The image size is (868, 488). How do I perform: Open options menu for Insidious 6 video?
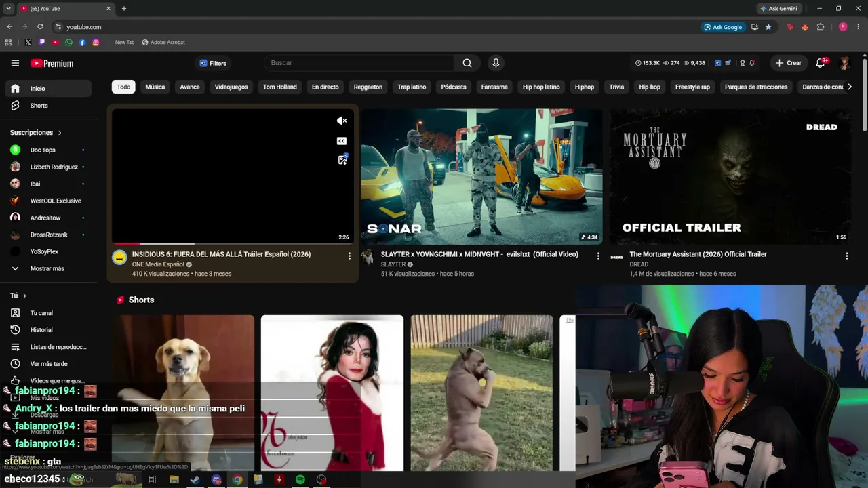[x=349, y=256]
